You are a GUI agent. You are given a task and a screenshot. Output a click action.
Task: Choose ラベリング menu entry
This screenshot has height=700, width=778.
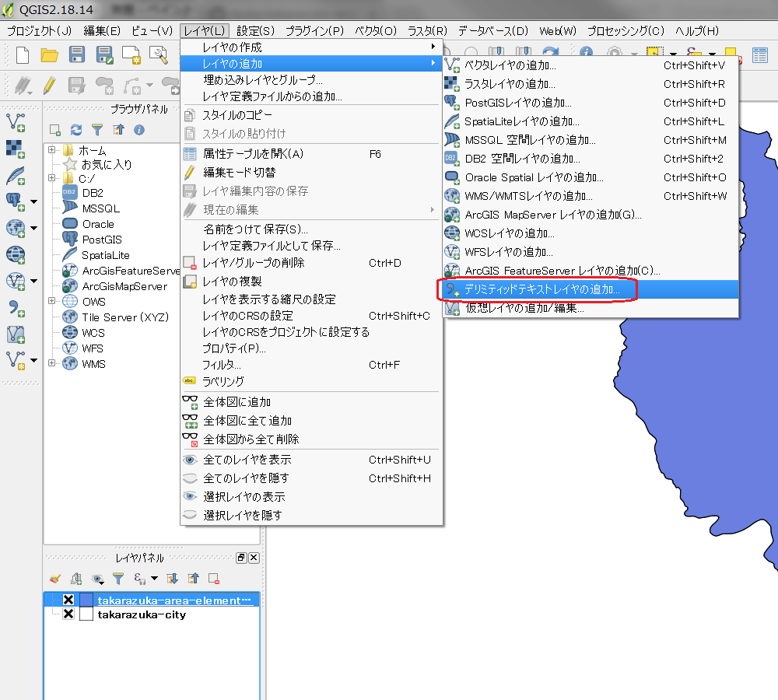[311, 382]
